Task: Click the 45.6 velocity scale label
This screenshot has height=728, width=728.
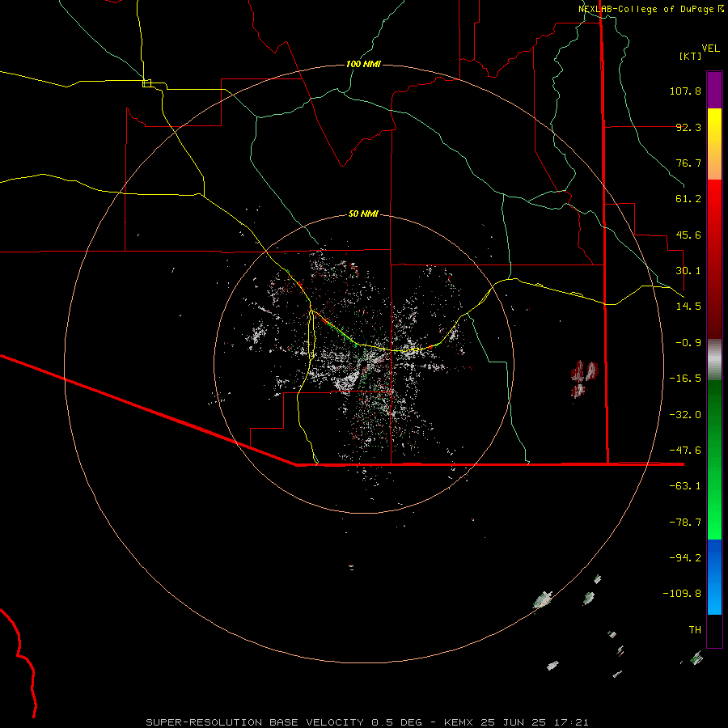Action: tap(688, 235)
